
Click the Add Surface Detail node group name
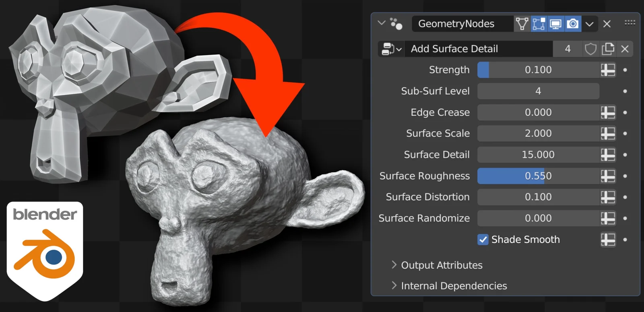point(479,49)
